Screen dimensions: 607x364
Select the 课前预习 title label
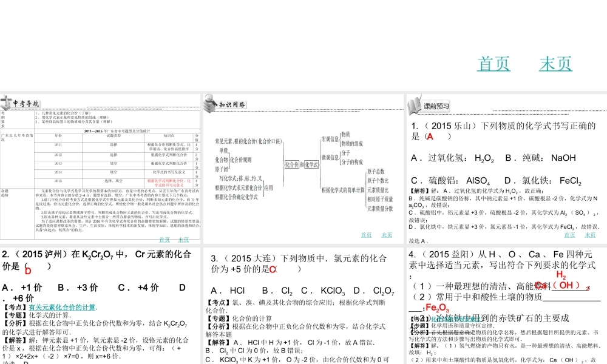pyautogui.click(x=436, y=106)
